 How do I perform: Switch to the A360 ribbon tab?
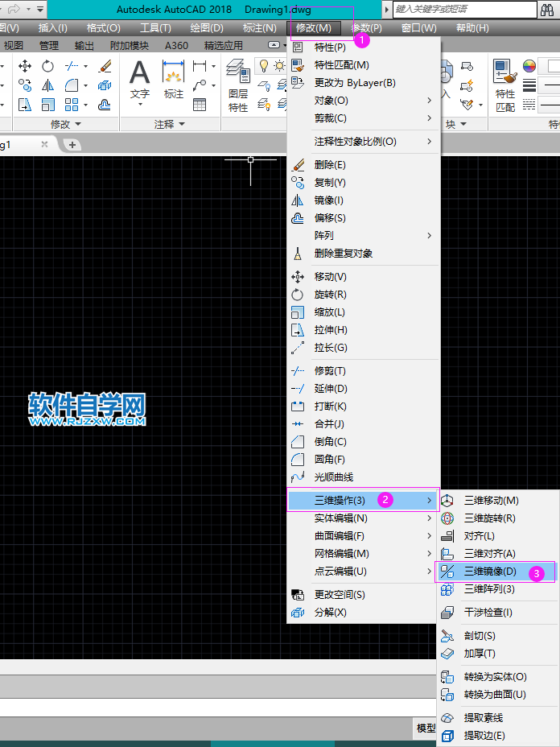(x=176, y=46)
